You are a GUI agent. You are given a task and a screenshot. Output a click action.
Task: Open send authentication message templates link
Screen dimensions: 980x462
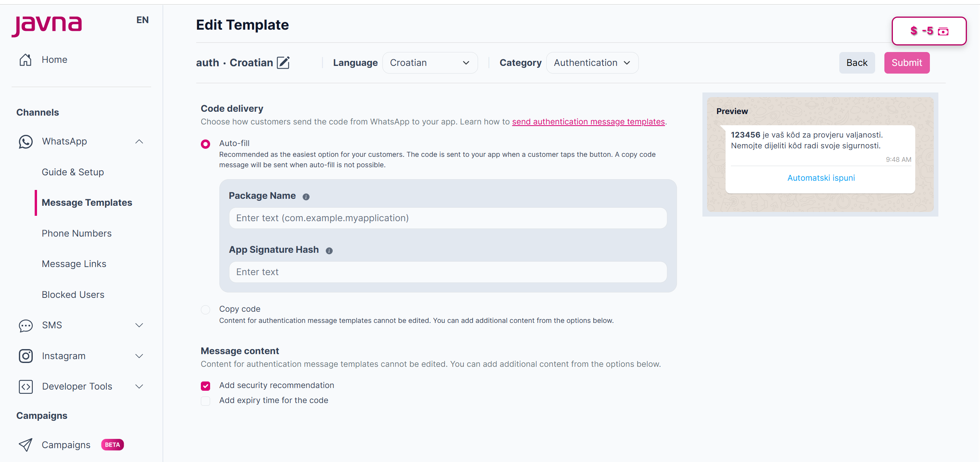[x=588, y=122]
